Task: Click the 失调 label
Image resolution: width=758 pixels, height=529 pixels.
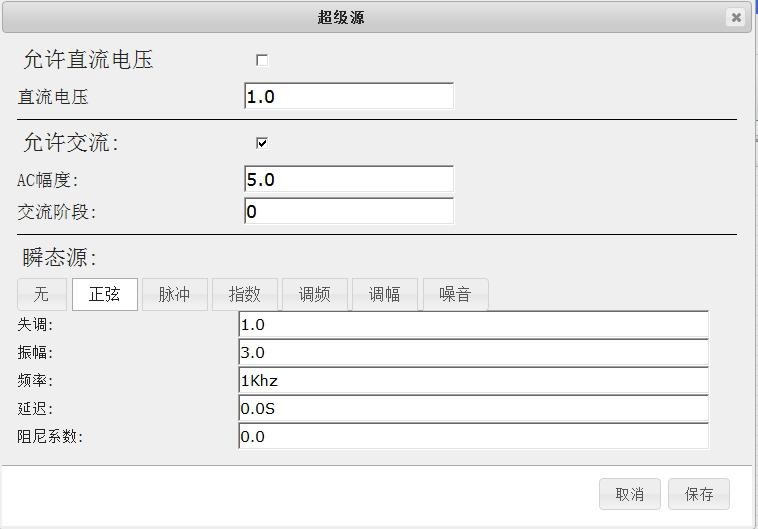Action: tap(35, 324)
